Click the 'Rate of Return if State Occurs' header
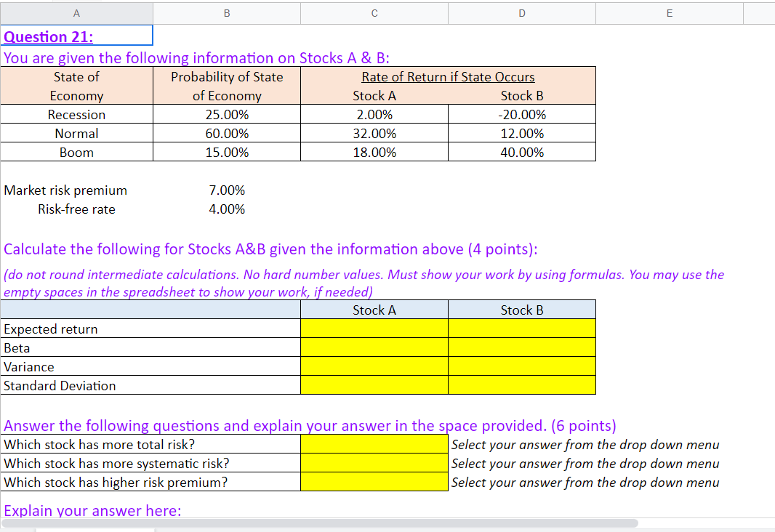 pos(448,77)
